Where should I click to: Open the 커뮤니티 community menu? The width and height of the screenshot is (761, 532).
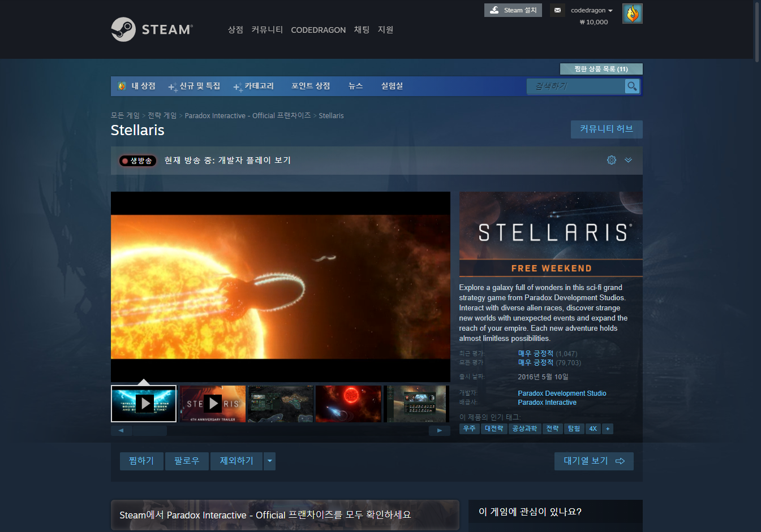click(x=267, y=29)
